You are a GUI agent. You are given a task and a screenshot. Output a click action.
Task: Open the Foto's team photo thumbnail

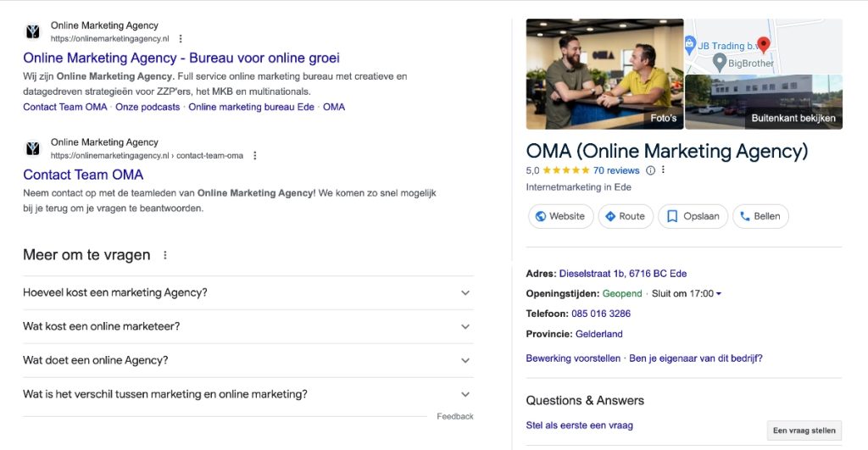(604, 74)
